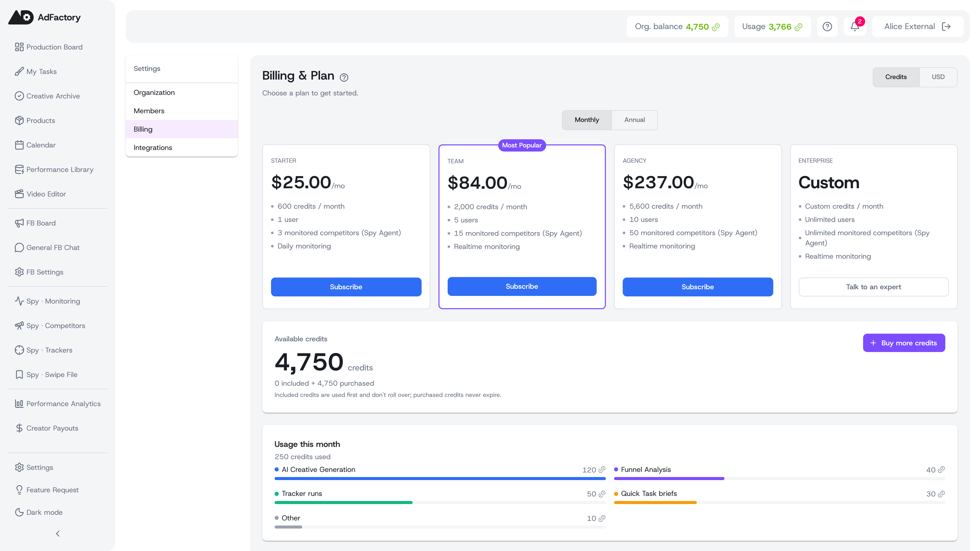The image size is (980, 551).
Task: Toggle Dark mode in the sidebar
Action: pyautogui.click(x=39, y=512)
